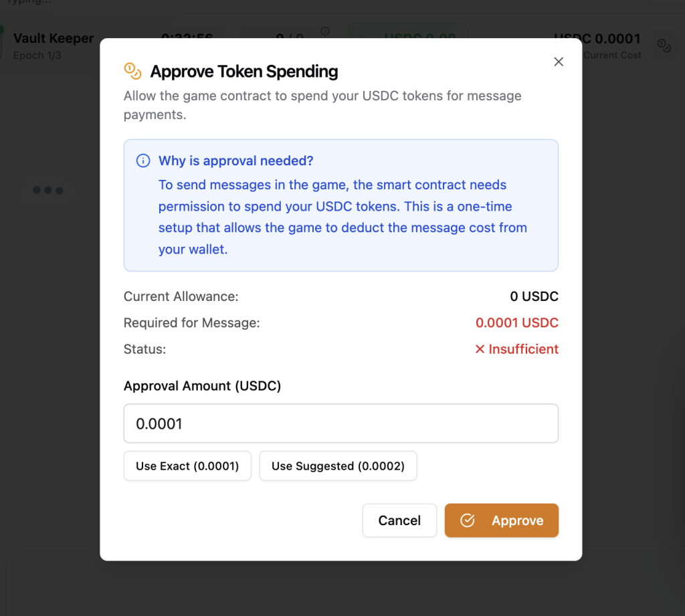Click the checkmark icon inside the Approve button
Viewport: 685px width, 616px height.
tap(468, 520)
